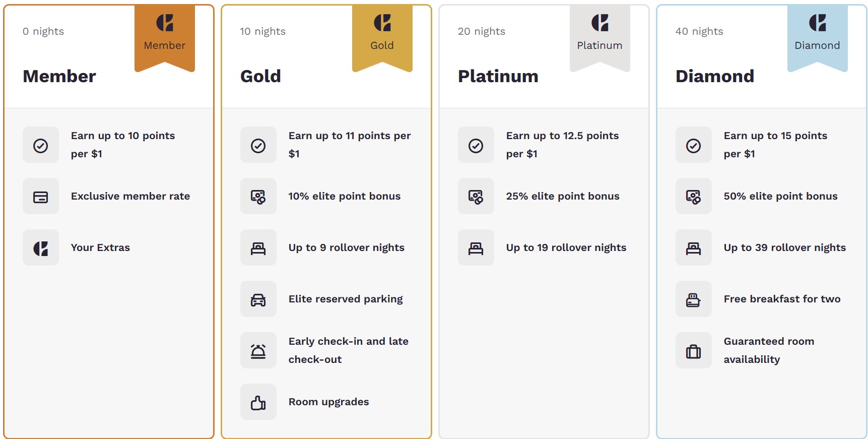Image resolution: width=868 pixels, height=439 pixels.
Task: Click the '10 nights' label on the Gold card
Action: coord(262,31)
